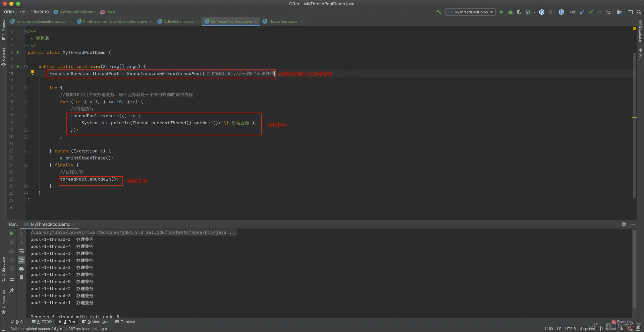Viewport: 644px width, 332px height.
Task: Click the Git Rollback undo icon
Action: (x=608, y=12)
